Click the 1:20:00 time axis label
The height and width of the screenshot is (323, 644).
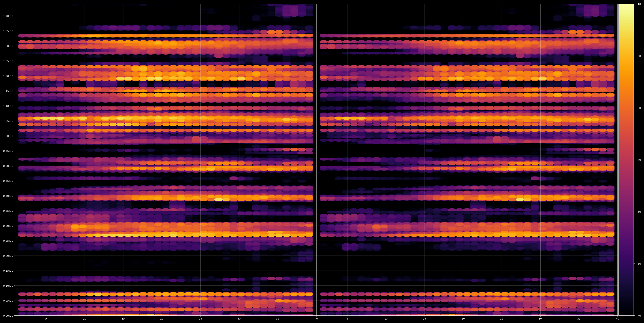click(8, 76)
